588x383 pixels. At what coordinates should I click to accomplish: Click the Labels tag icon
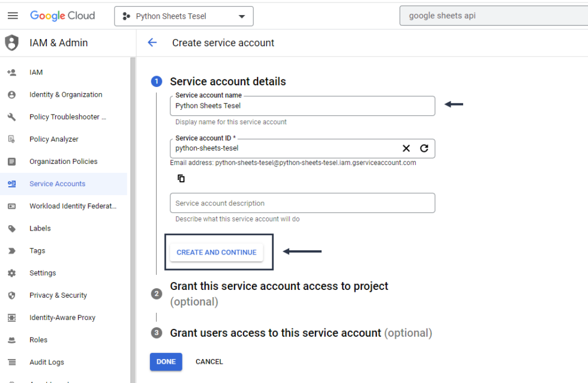11,229
